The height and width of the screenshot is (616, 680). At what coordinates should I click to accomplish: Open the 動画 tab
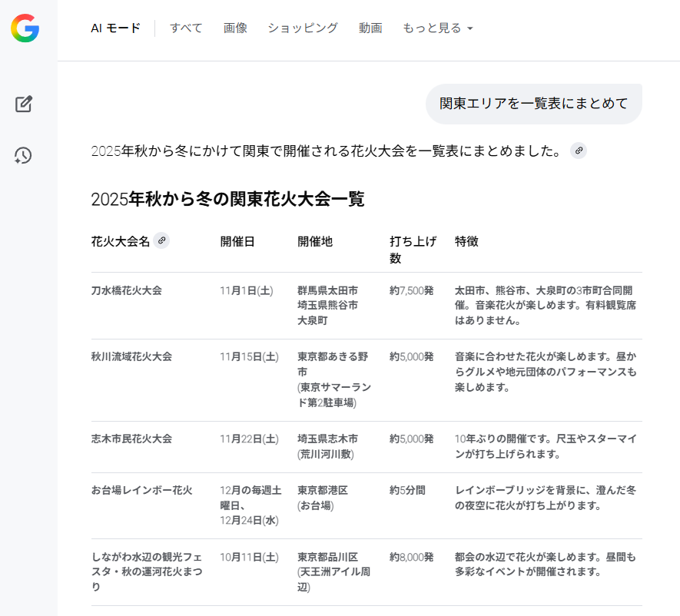pos(370,28)
